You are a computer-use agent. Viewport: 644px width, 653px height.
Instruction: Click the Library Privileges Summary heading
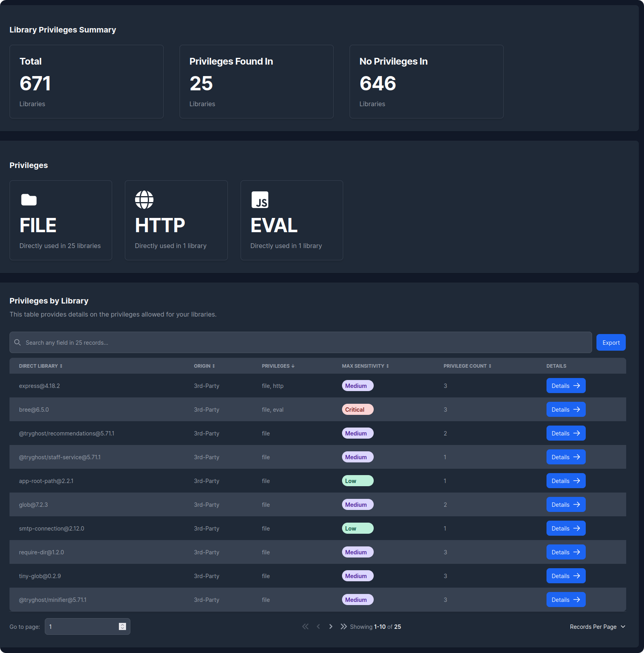(x=63, y=30)
